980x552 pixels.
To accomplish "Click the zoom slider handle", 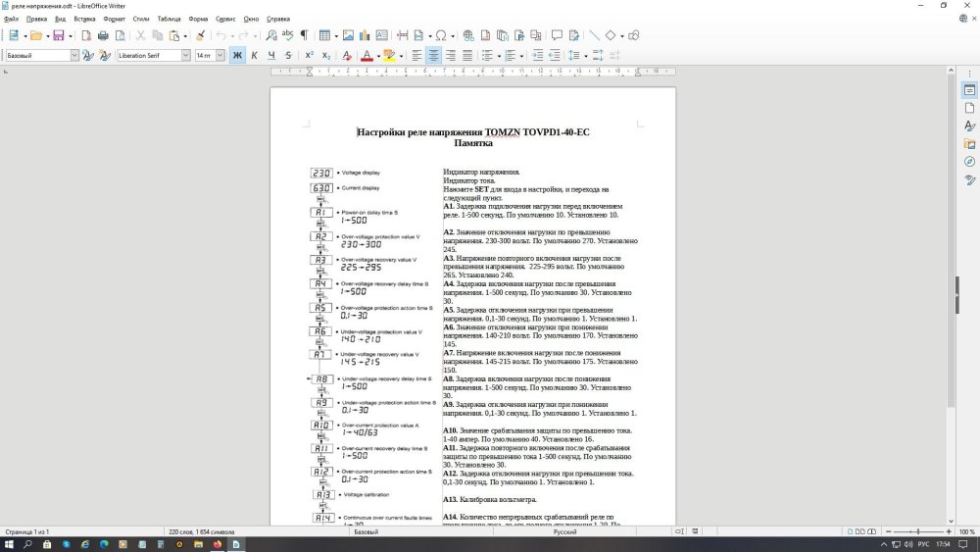I will click(x=918, y=532).
